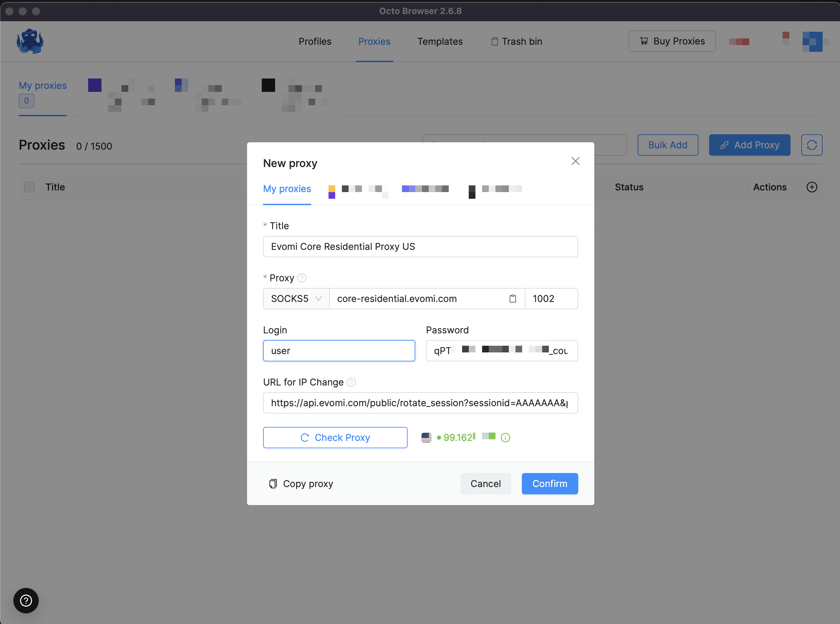Click Copy proxy link

tap(301, 484)
